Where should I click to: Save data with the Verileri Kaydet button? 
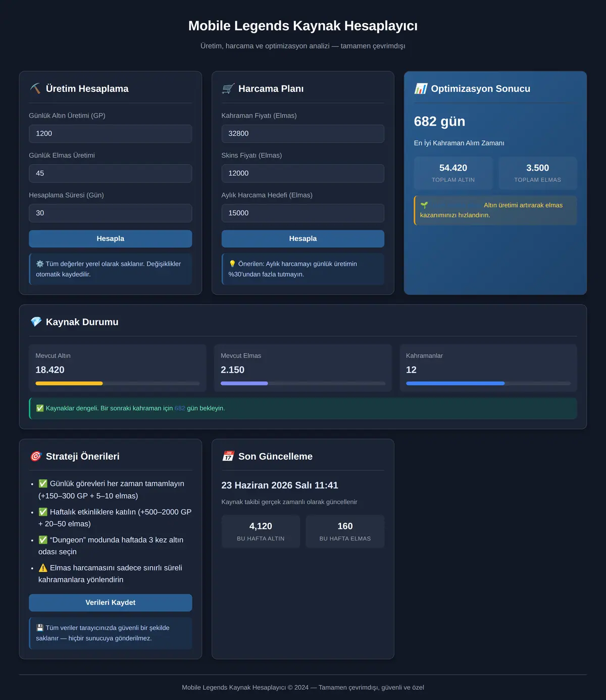pos(111,603)
